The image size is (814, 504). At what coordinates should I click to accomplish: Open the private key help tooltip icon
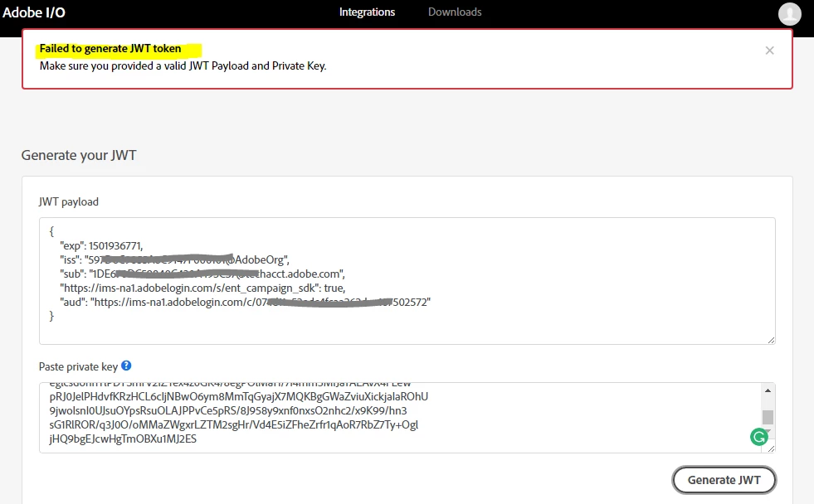point(126,366)
